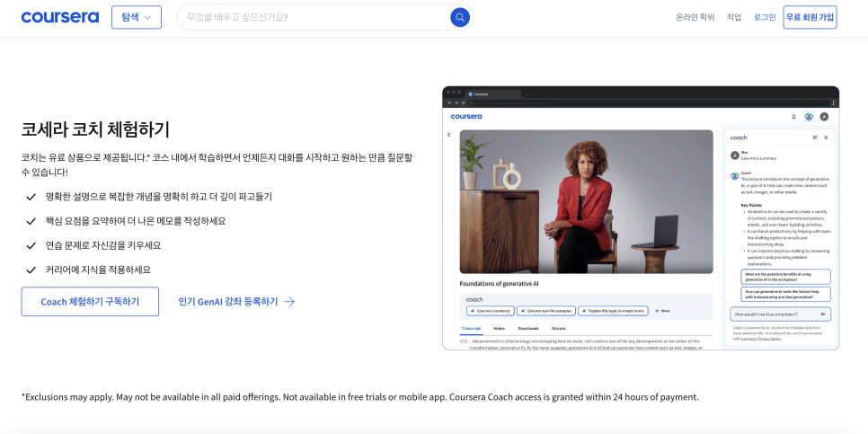Click the 커리어에 지식을 적용하세요 text
The image size is (868, 434).
coord(98,270)
